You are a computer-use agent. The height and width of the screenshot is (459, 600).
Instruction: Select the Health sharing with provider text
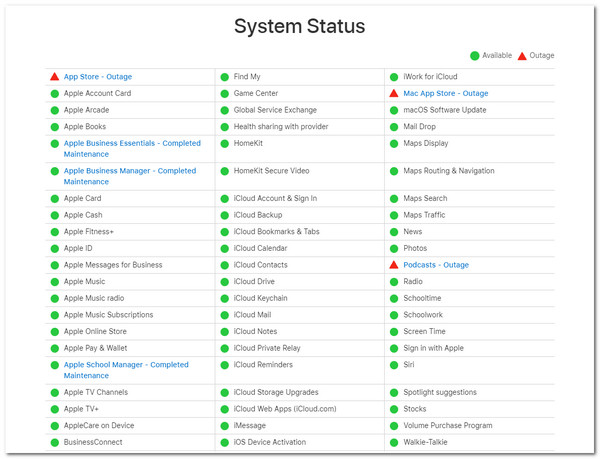coord(281,127)
